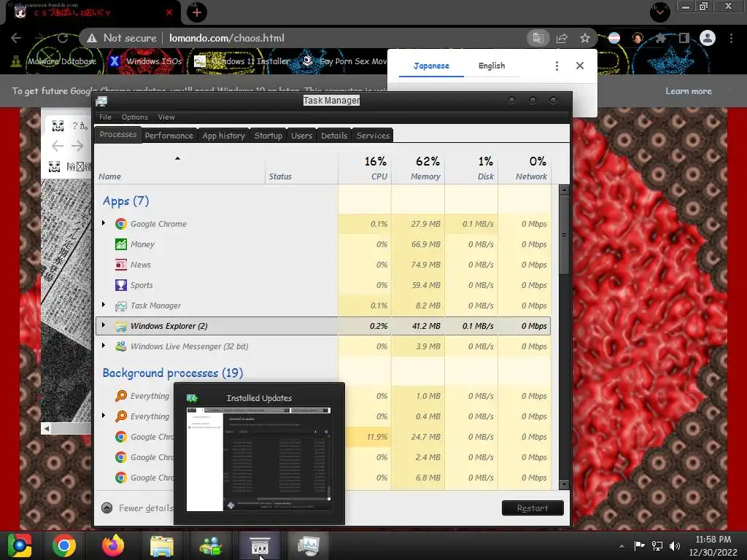Viewport: 747px width, 560px height.
Task: Open Windows Live Messenger taskbar icon
Action: pyautogui.click(x=211, y=545)
